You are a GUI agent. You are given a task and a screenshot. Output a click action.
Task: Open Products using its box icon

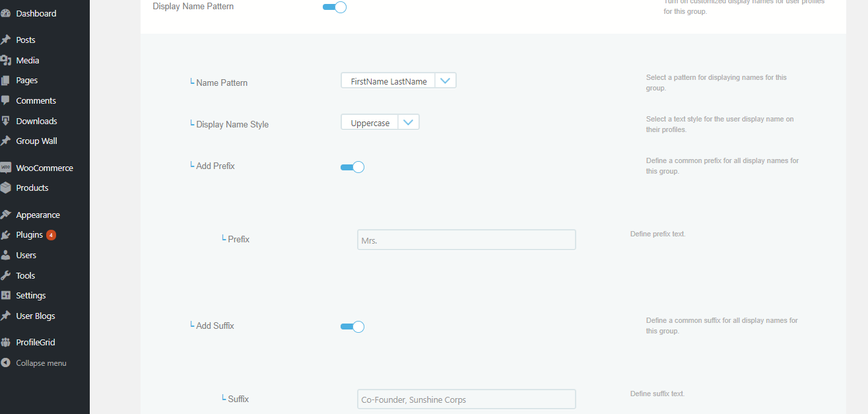[7, 188]
